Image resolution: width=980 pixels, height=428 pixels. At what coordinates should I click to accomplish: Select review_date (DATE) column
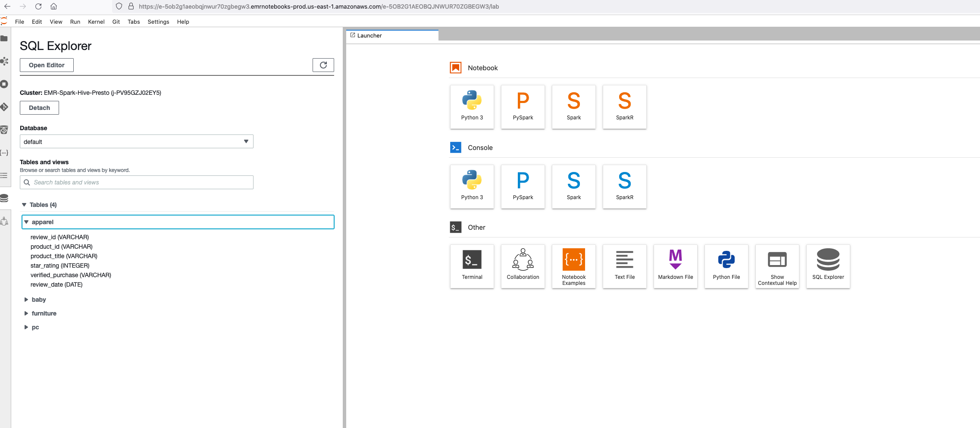coord(56,284)
